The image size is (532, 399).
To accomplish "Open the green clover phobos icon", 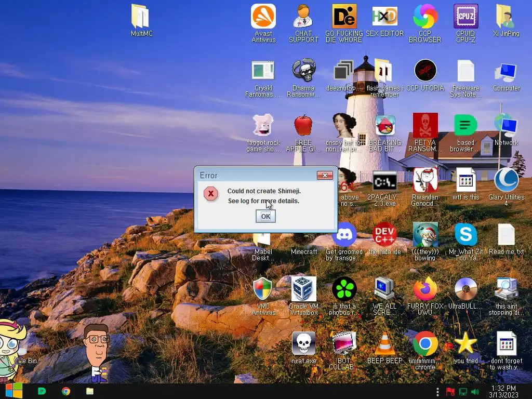I will point(344,289).
